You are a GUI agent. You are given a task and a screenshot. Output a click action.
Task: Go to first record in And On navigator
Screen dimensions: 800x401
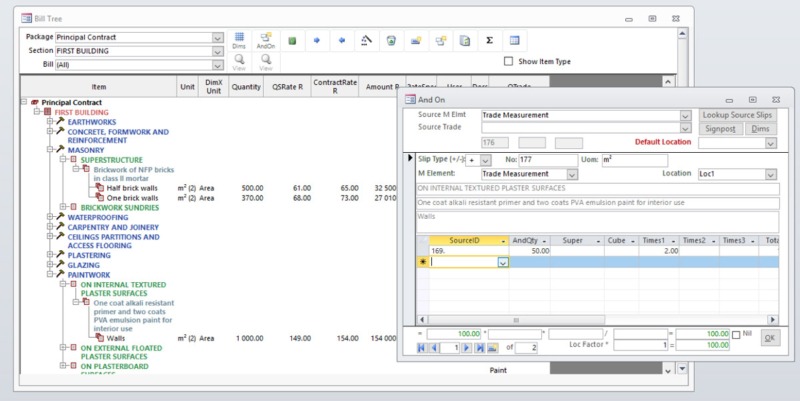pos(422,348)
